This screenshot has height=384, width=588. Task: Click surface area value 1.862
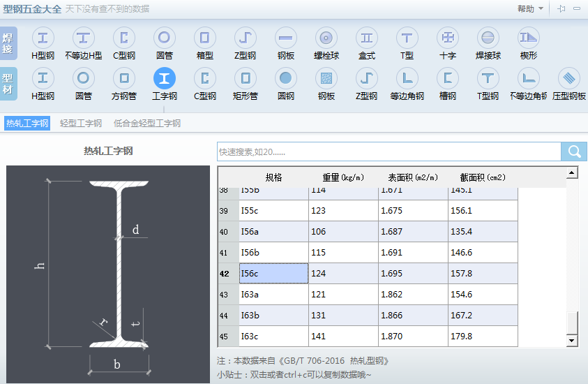[413, 295]
